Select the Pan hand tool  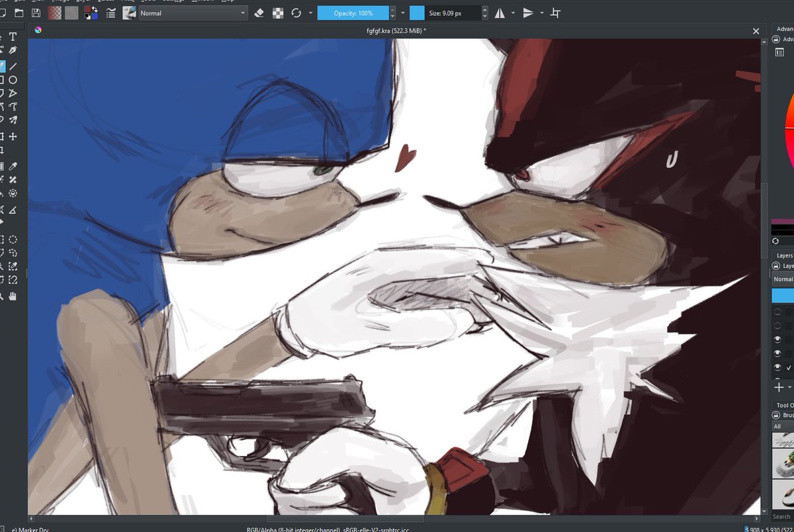pos(13,296)
